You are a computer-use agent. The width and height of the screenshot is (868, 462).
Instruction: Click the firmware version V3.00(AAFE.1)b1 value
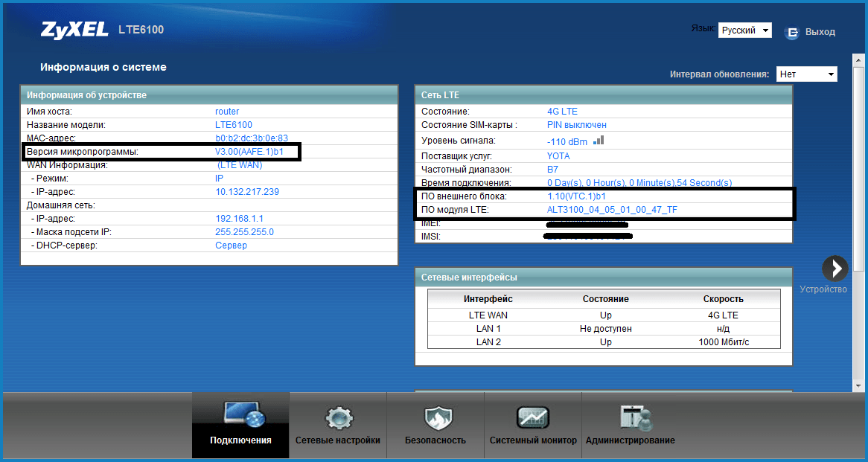pyautogui.click(x=249, y=152)
